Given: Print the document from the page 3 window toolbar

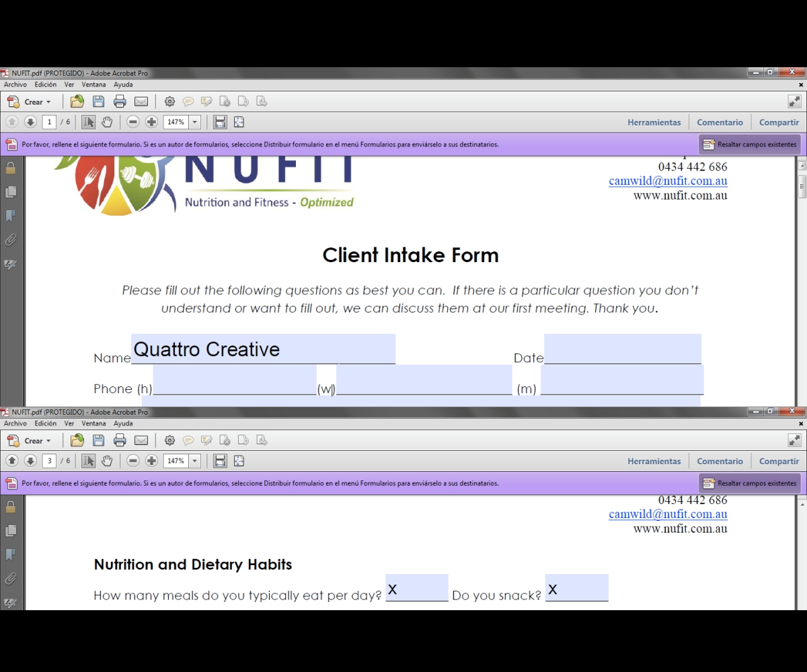Looking at the screenshot, I should 120,441.
